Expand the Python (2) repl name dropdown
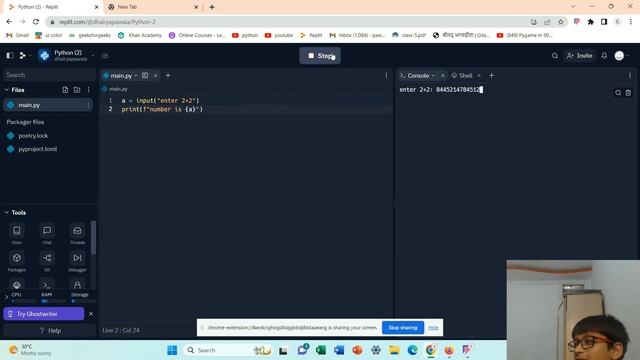 pos(93,56)
